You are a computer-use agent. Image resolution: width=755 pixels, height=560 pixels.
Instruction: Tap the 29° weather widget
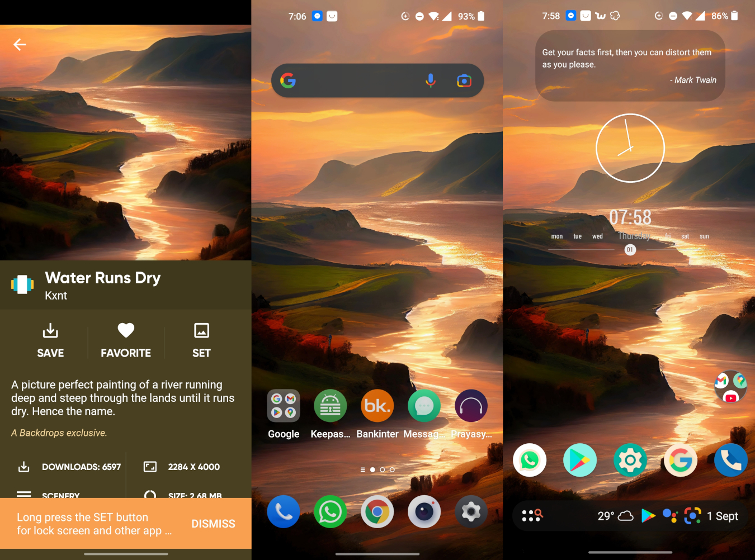pos(613,516)
